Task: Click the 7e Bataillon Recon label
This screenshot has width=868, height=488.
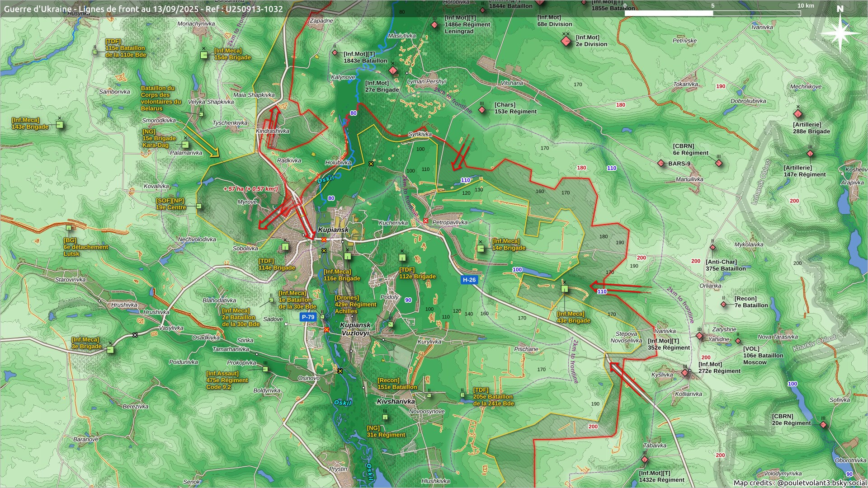Action: tap(751, 302)
